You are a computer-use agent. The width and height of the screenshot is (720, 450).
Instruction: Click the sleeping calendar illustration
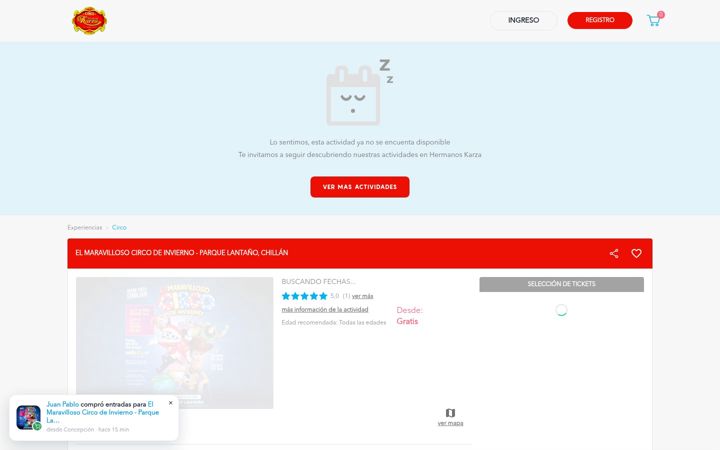359,92
